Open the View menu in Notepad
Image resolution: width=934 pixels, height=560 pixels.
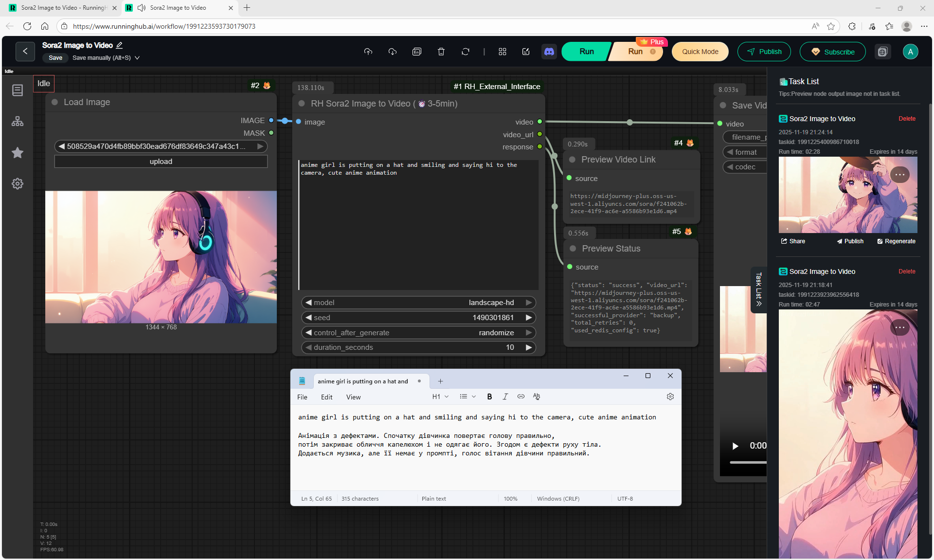click(353, 397)
